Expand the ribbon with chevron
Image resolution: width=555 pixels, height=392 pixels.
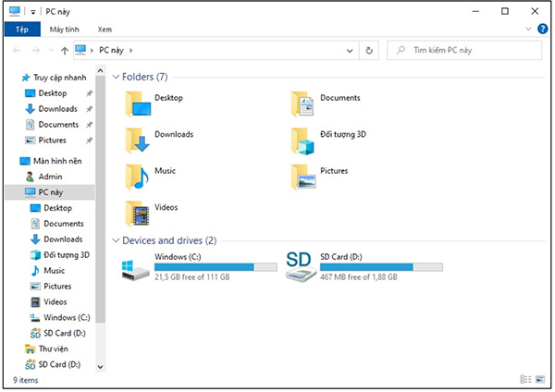tap(528, 29)
